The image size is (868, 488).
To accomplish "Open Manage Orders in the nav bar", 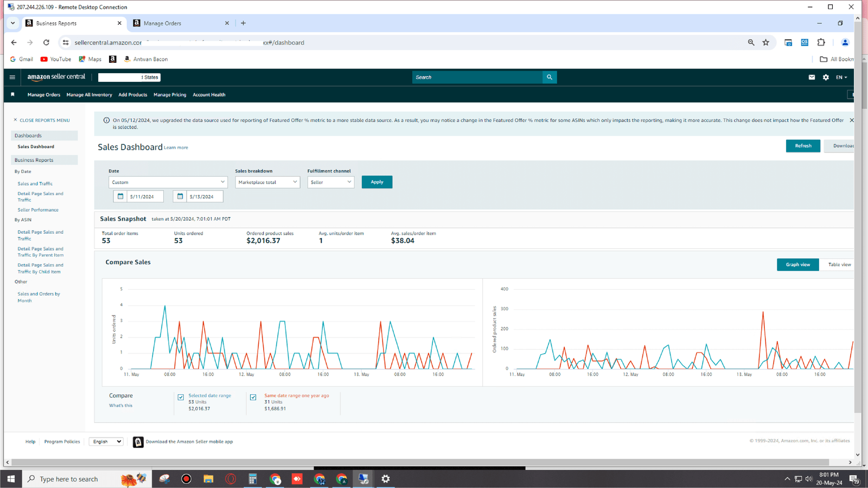I will 44,94.
